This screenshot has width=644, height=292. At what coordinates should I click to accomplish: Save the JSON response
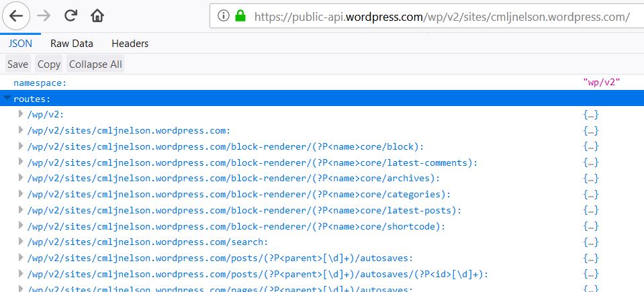pyautogui.click(x=17, y=64)
